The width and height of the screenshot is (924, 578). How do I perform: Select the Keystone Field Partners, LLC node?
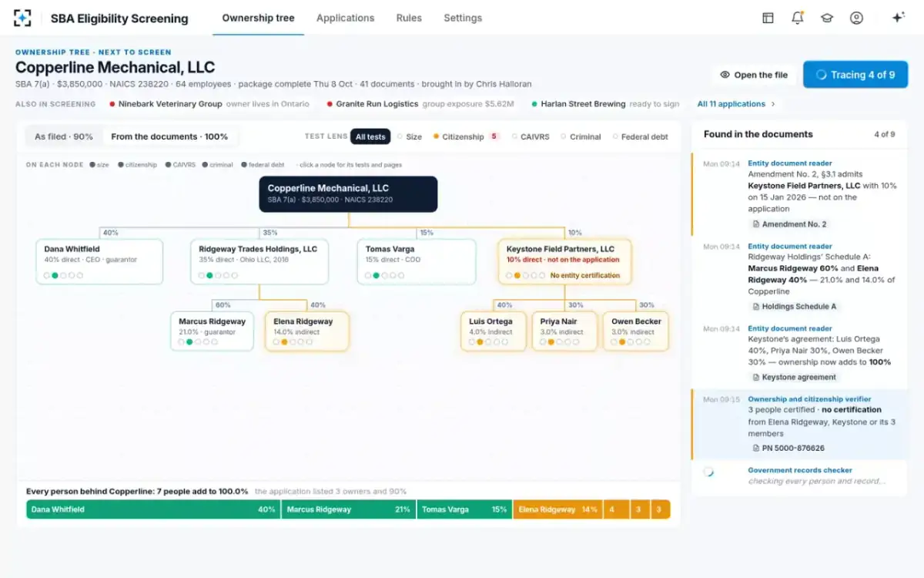[x=564, y=261]
